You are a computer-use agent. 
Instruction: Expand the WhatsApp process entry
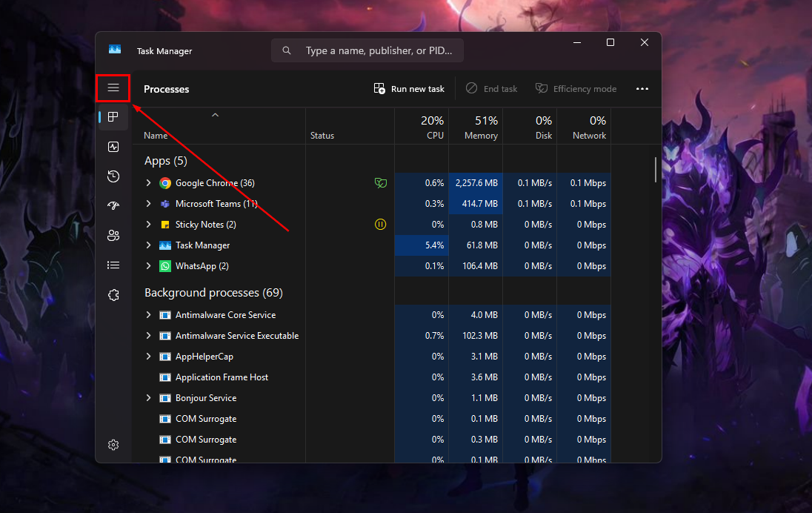click(x=148, y=265)
